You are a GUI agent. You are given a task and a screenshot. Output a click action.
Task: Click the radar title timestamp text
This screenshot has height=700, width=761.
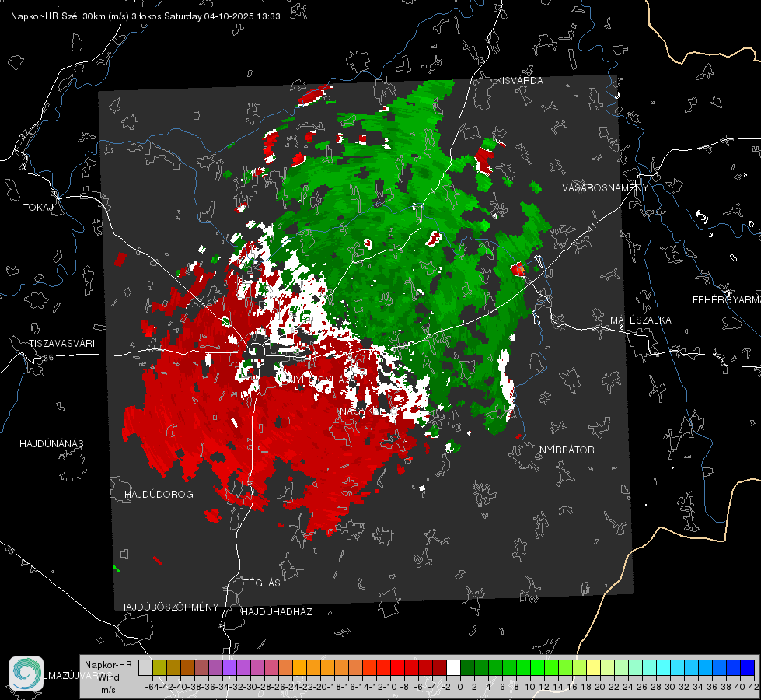(x=145, y=16)
